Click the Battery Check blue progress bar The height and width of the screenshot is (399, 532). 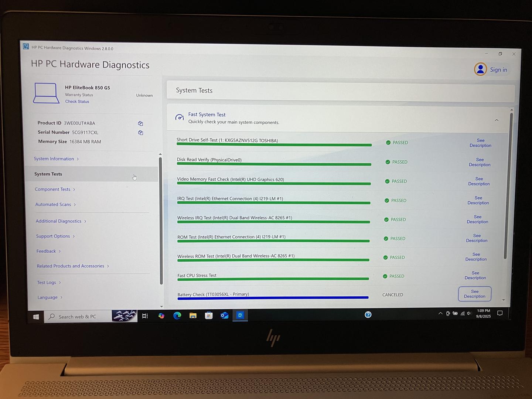click(x=273, y=297)
